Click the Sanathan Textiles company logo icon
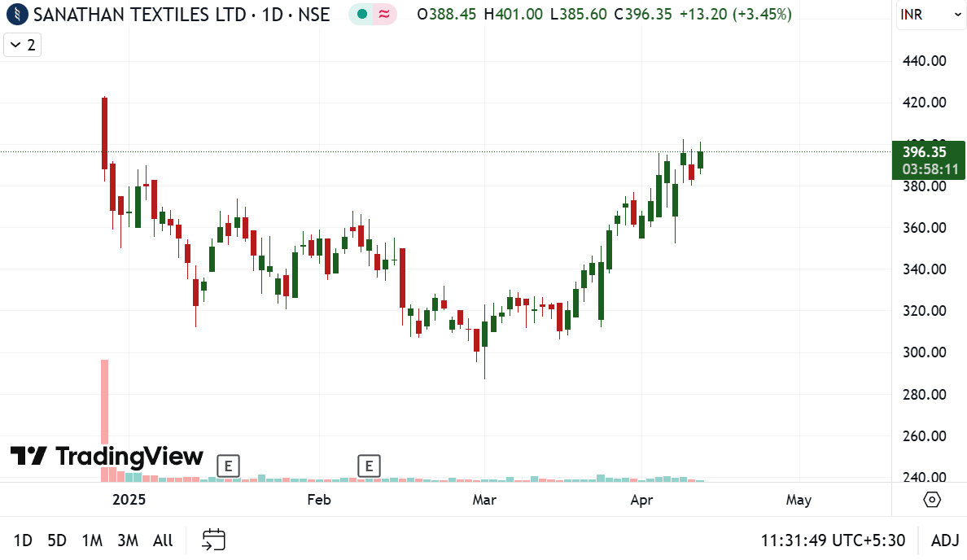This screenshot has height=560, width=967. coord(17,14)
